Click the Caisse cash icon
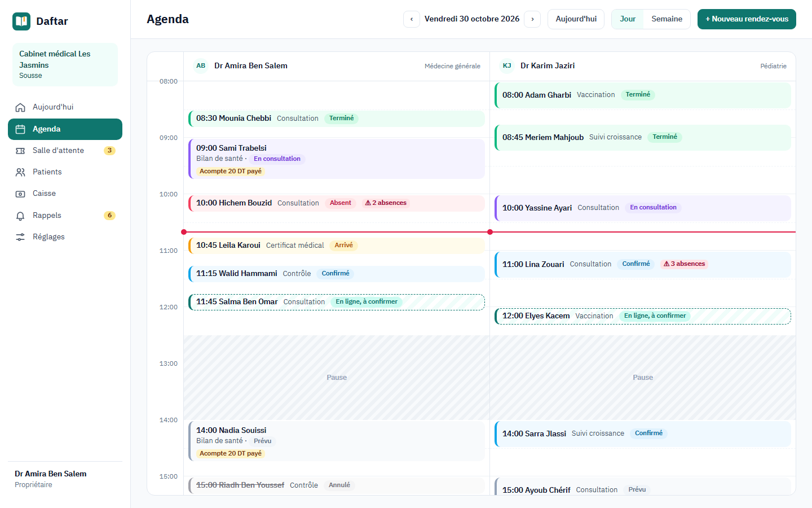This screenshot has height=508, width=812. point(20,194)
